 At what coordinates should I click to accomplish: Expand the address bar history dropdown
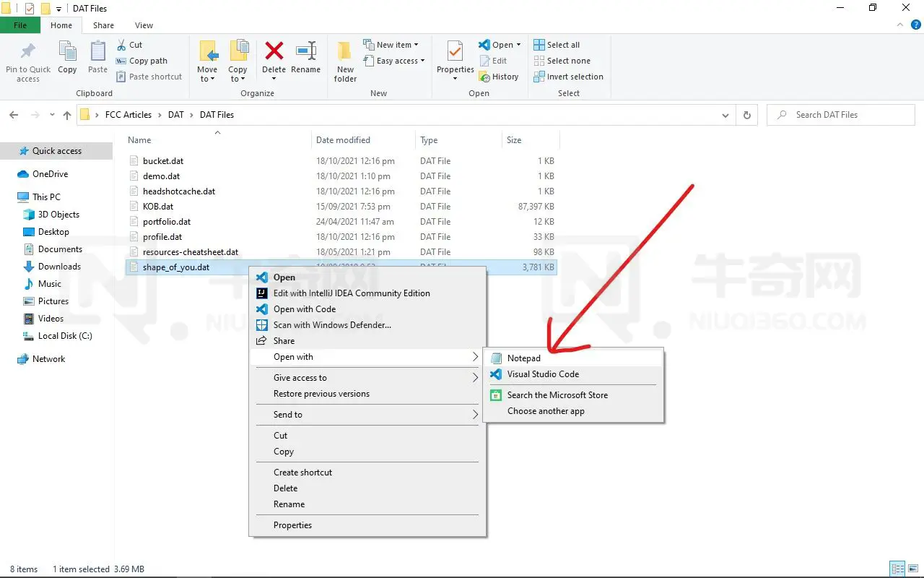(725, 115)
